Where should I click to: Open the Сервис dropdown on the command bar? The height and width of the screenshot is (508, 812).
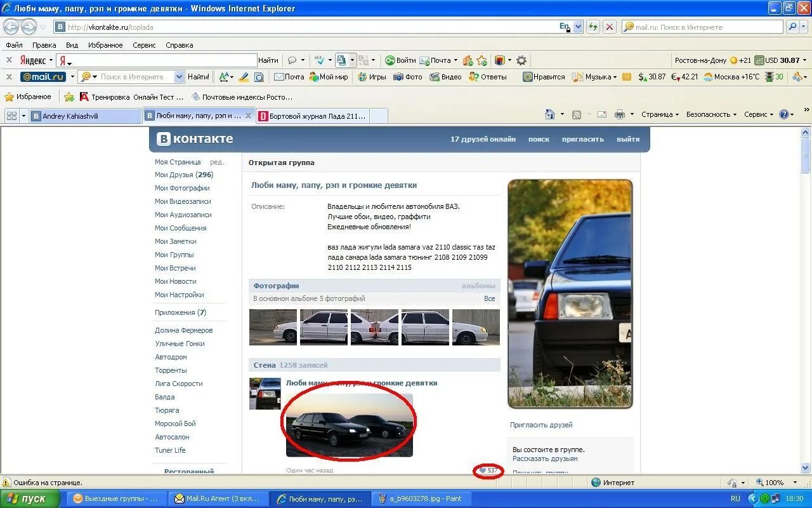coord(759,114)
